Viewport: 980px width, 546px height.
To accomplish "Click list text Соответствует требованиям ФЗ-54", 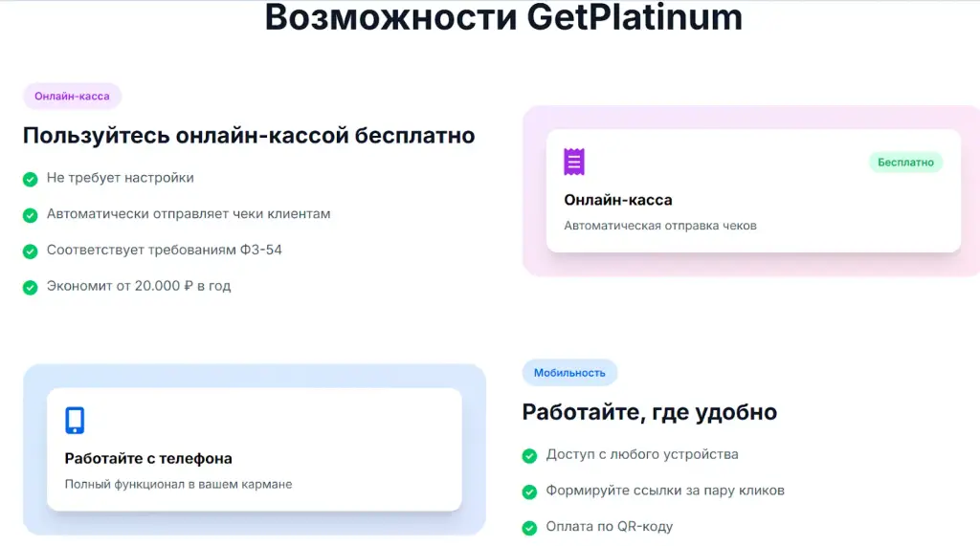I will 164,250.
